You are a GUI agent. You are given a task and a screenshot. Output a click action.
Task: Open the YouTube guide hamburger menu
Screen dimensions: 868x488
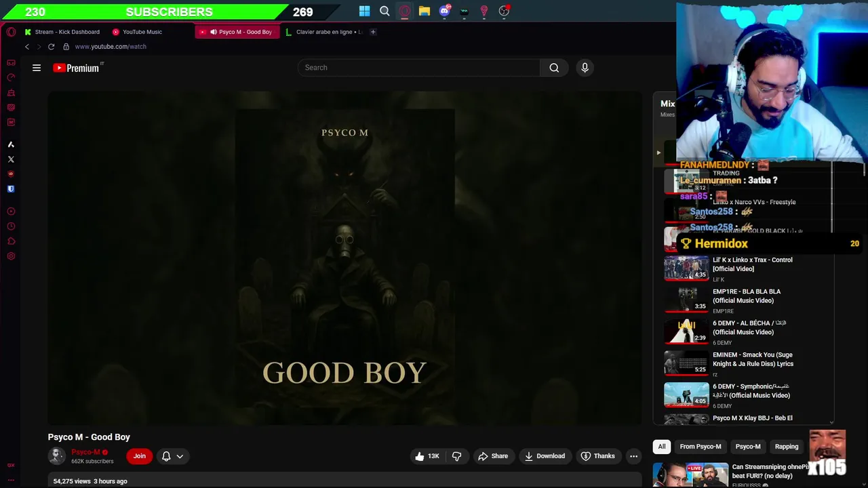click(x=37, y=68)
